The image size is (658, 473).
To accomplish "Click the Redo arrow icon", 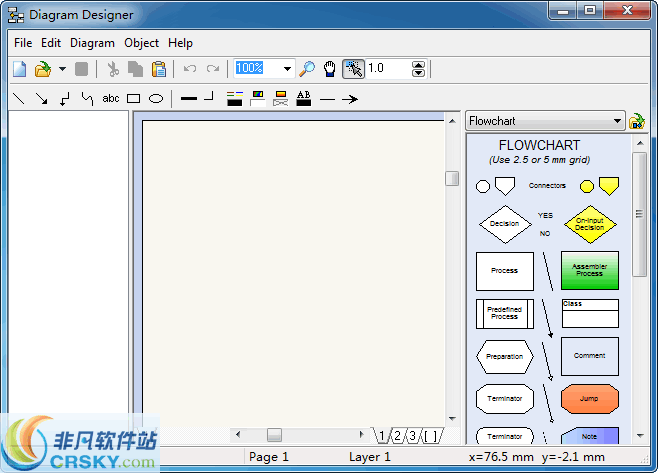I will click(213, 68).
